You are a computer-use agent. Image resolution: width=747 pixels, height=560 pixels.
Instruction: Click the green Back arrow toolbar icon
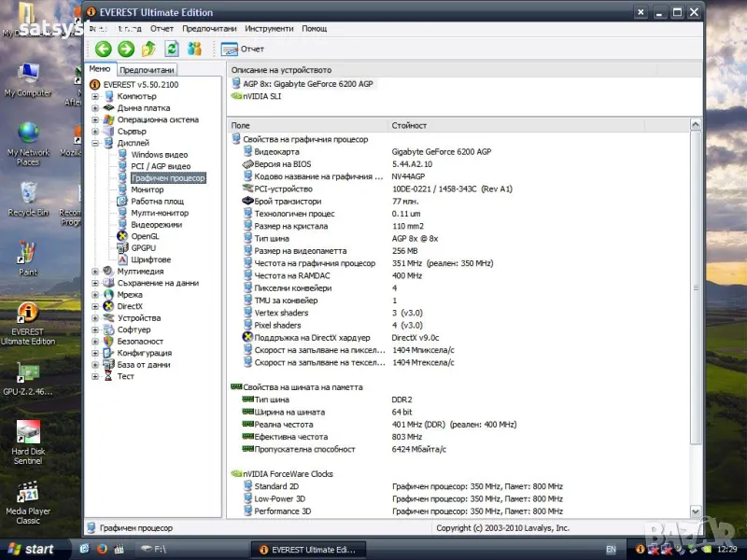[x=103, y=49]
